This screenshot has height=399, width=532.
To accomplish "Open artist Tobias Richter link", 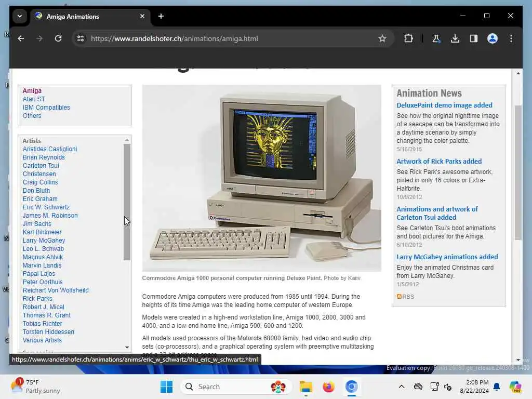I will tap(43, 324).
